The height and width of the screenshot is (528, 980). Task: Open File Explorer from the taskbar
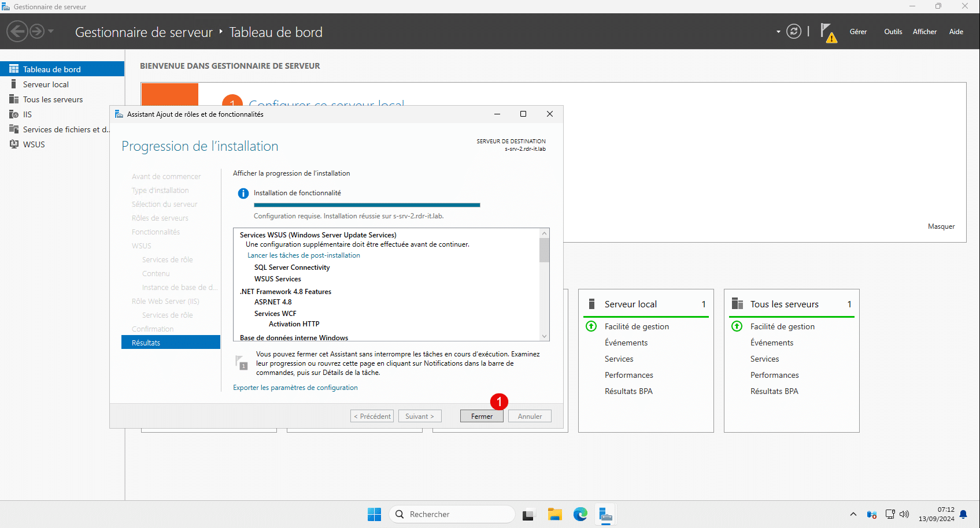click(x=554, y=514)
